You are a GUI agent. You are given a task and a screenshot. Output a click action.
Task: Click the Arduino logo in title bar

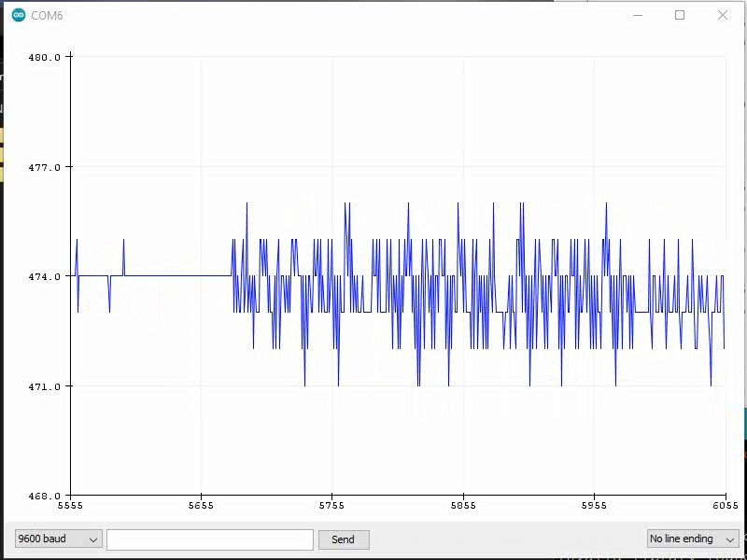(x=18, y=15)
